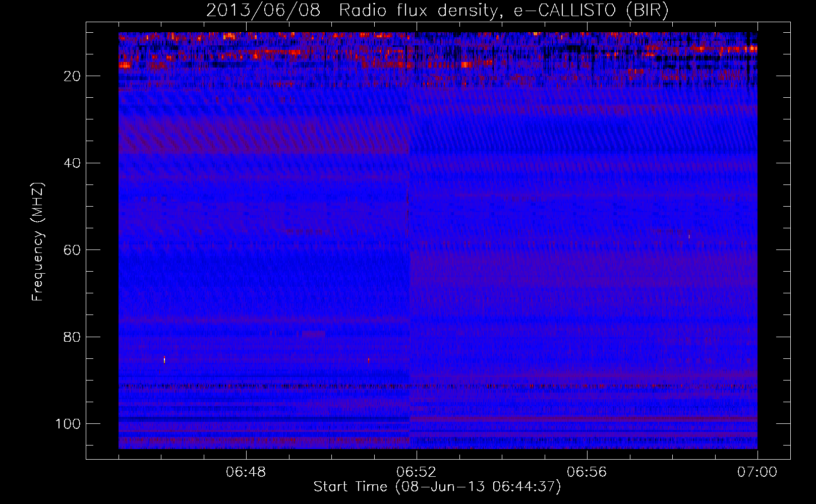Click the 80 MHz frequency tick label
Image resolution: width=816 pixels, height=504 pixels.
pos(72,337)
